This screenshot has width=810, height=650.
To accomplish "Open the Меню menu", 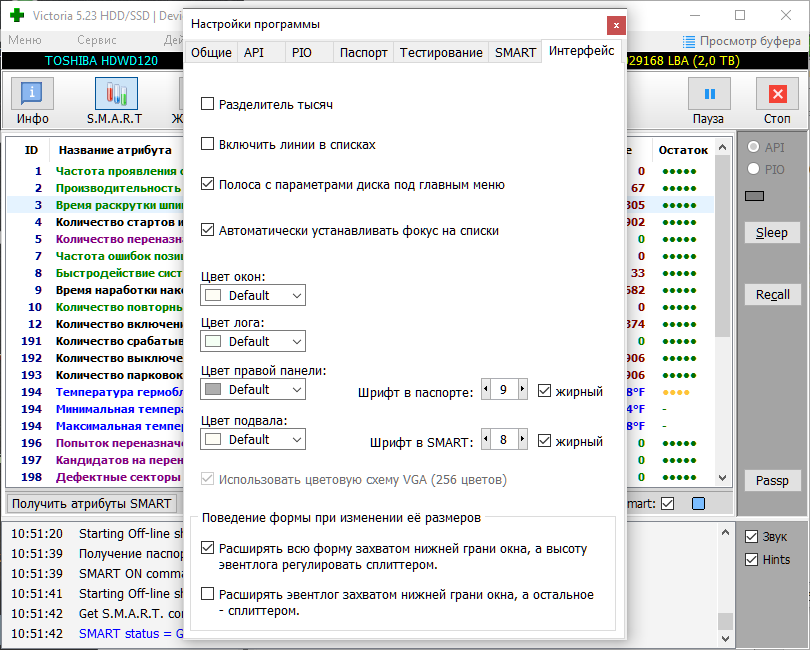I will point(25,40).
